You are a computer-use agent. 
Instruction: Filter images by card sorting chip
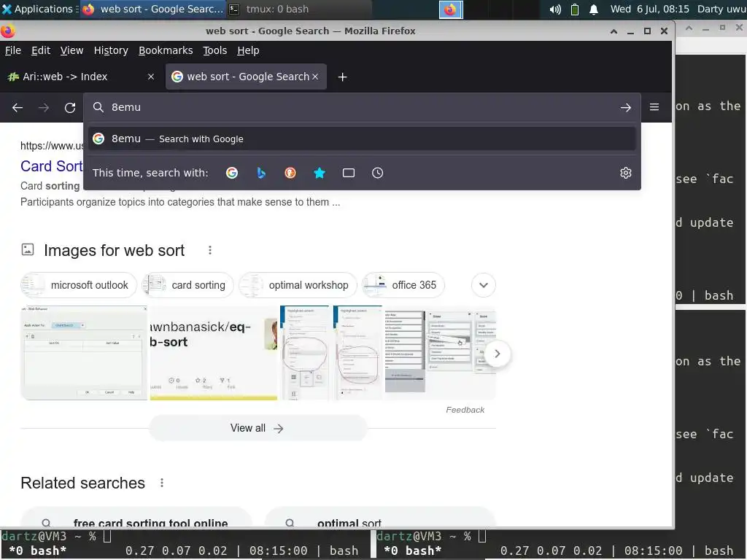click(187, 285)
